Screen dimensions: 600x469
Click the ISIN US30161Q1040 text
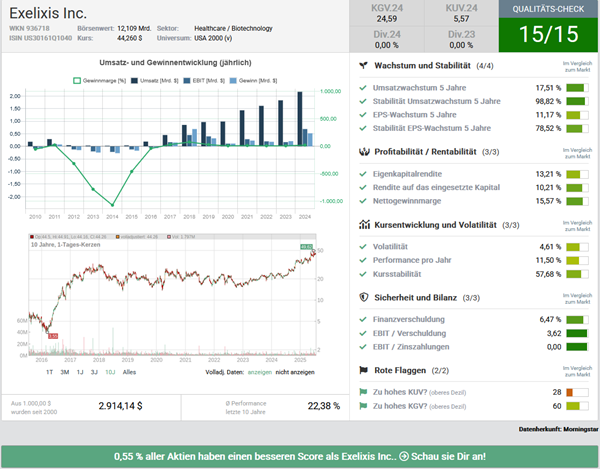(41, 38)
